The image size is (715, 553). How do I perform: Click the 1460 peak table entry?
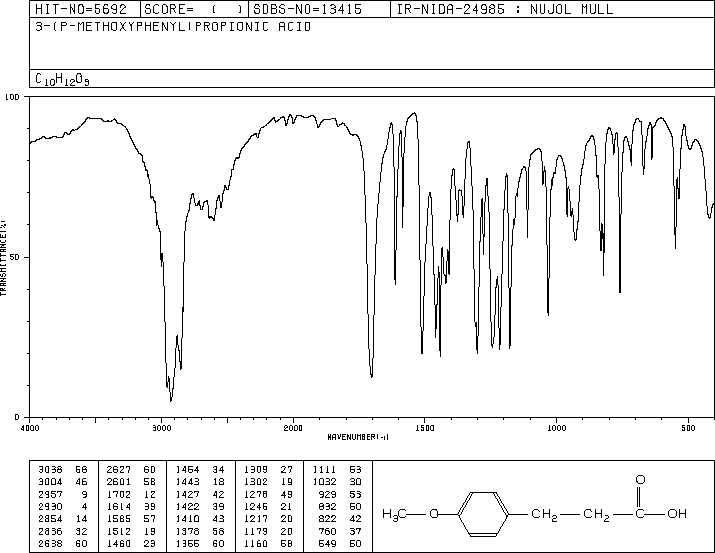[131, 543]
